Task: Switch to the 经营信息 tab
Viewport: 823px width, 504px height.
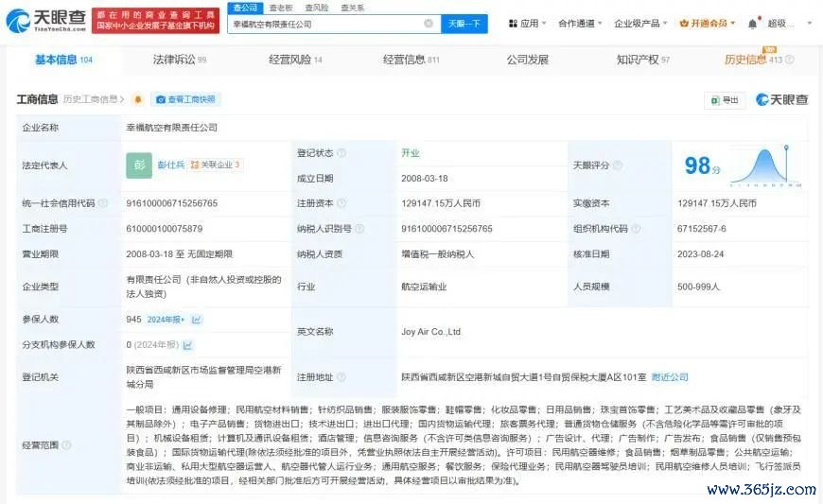Action: (411, 60)
